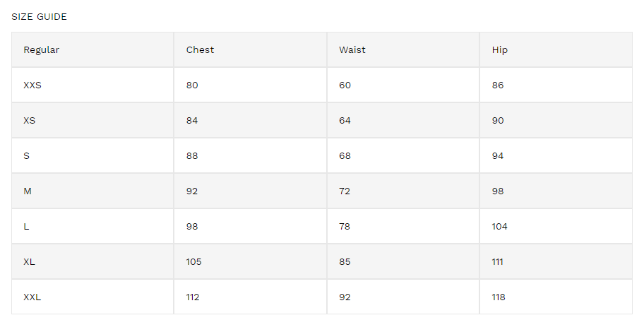Click the XXL hip value 118
Screen dimensions: 644x332
click(499, 297)
